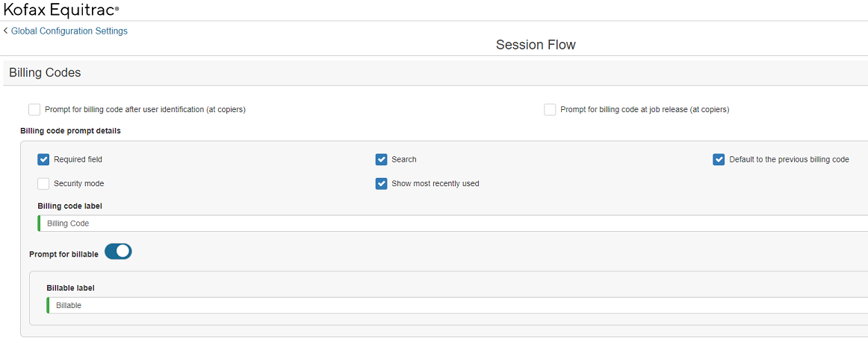Viewport: 868px width, 344px height.
Task: Uncheck the Show most recently used checkbox
Action: (x=382, y=183)
